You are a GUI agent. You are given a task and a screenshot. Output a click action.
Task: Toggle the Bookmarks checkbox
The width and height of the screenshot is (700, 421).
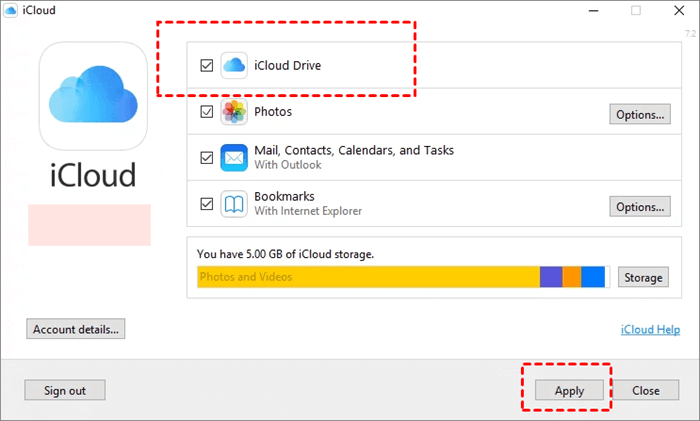click(207, 204)
